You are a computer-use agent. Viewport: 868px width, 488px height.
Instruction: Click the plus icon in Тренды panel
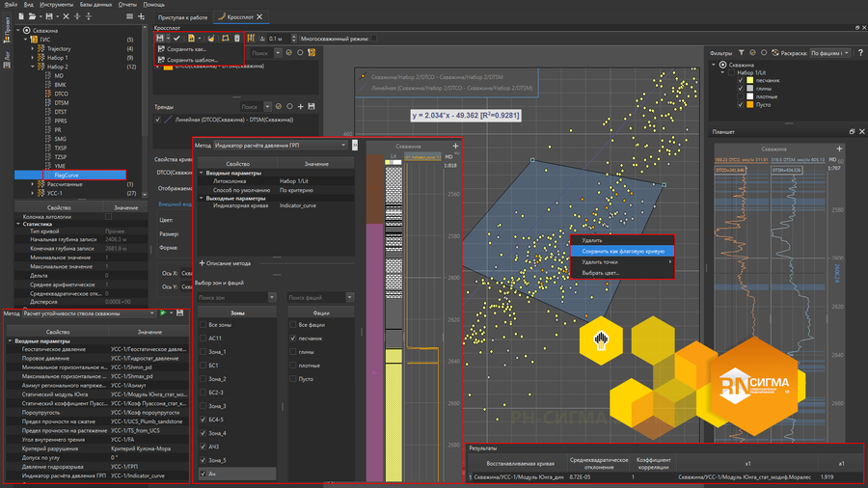(301, 106)
